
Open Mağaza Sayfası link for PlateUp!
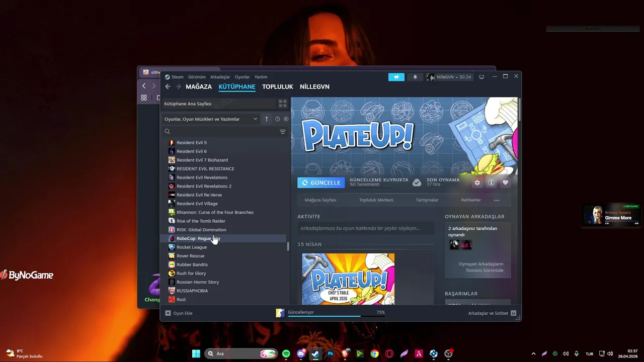point(320,200)
